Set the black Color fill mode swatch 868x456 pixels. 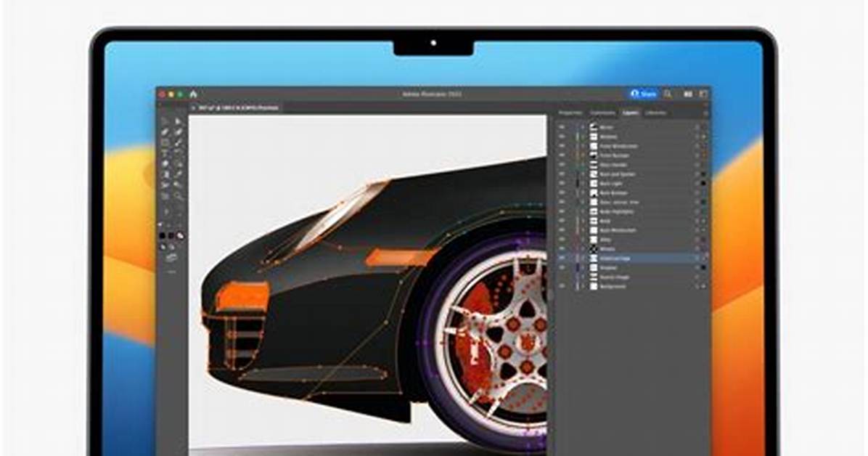(163, 236)
